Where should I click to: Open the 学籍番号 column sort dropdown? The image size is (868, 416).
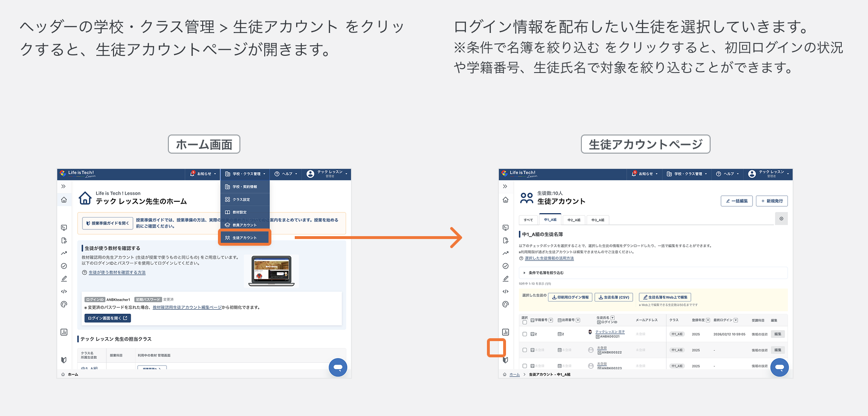551,320
